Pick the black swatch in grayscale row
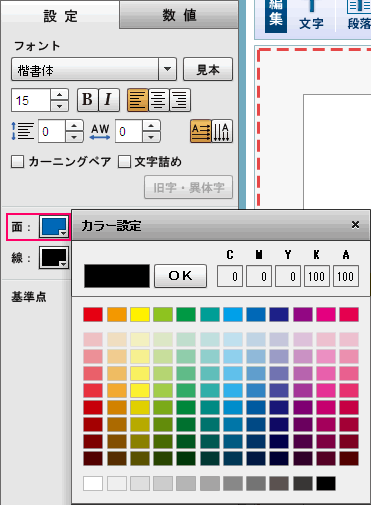Viewport: 371px width, 505px height. (326, 483)
